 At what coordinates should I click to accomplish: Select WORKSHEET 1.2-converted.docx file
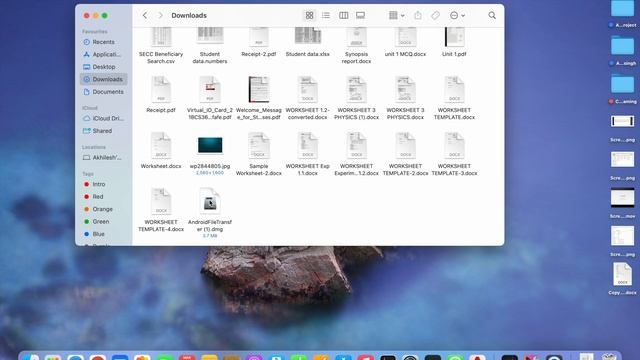tap(308, 98)
